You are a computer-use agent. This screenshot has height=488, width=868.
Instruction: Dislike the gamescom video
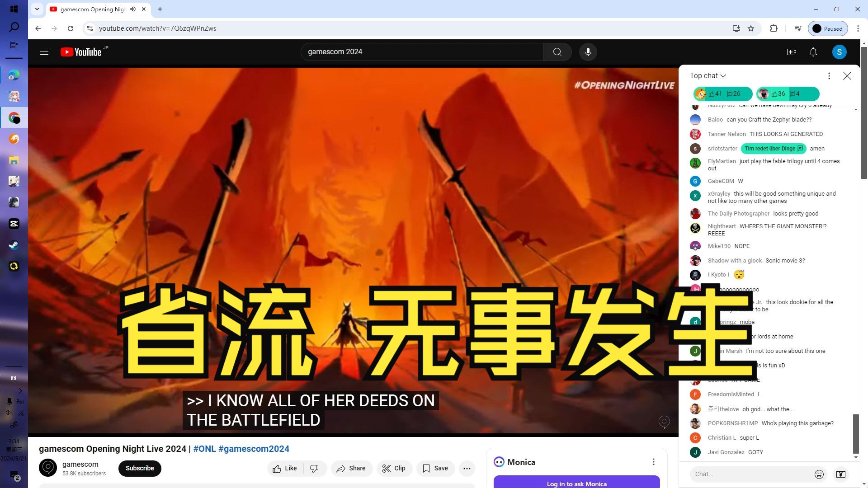click(315, 469)
